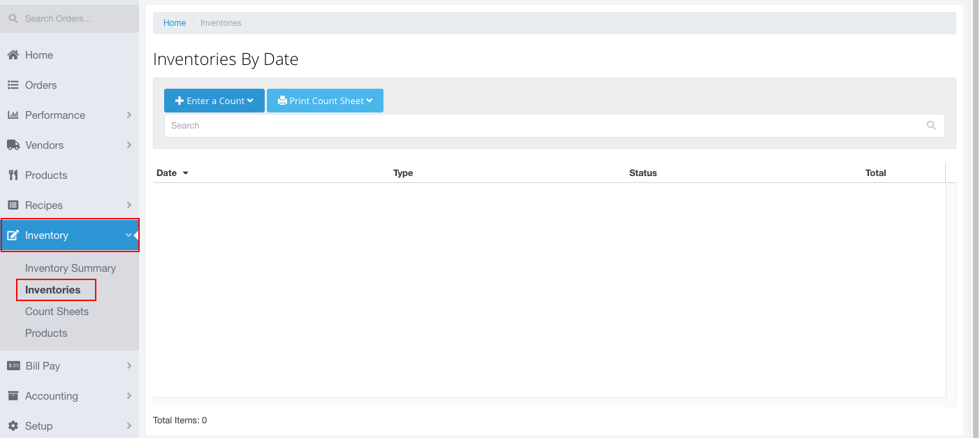Open Count Sheets submenu item
The image size is (980, 438).
(x=57, y=312)
